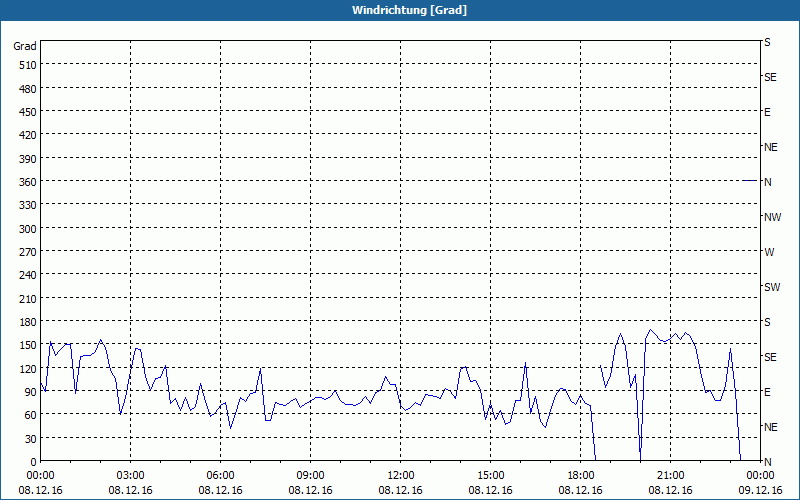Click the blue legend line beside N
Viewport: 800px width, 500px height.
coord(750,181)
